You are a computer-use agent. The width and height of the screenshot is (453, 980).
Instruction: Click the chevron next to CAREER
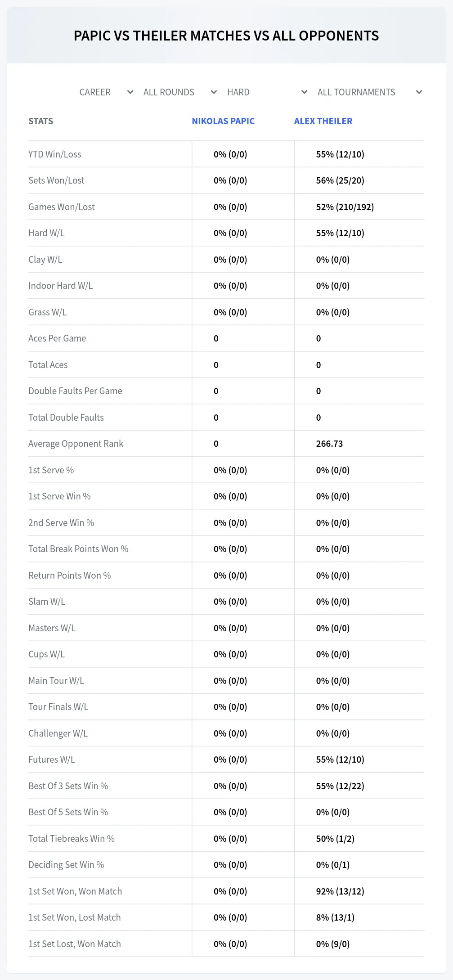[x=130, y=92]
